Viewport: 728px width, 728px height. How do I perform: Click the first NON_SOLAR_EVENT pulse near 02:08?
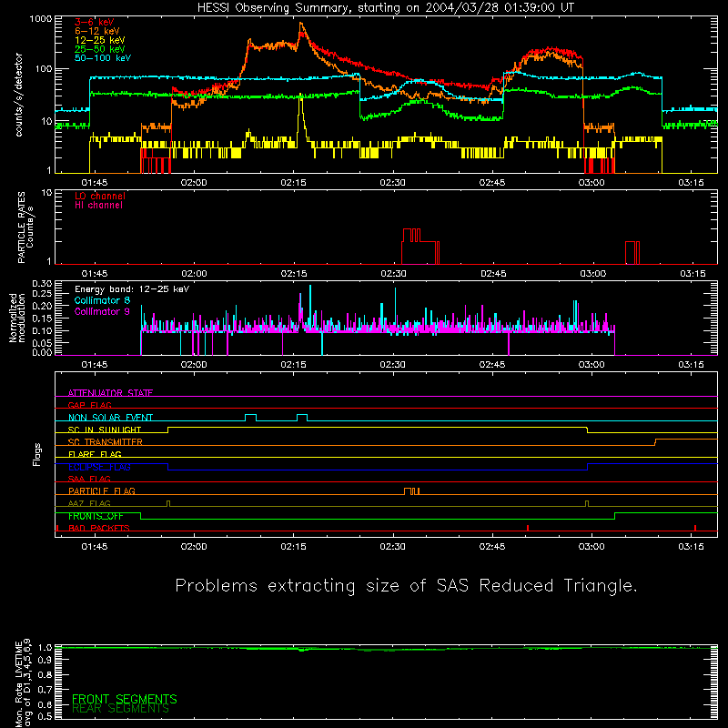point(251,417)
